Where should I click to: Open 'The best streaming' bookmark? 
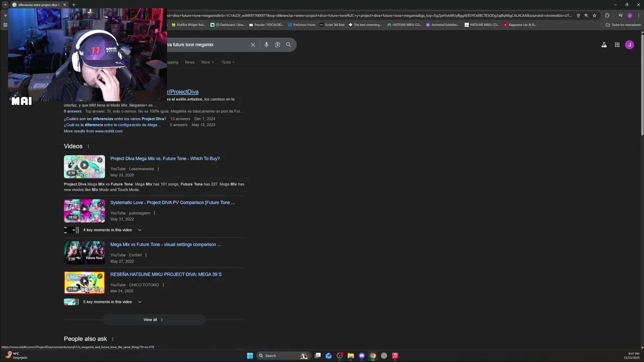coord(365,25)
